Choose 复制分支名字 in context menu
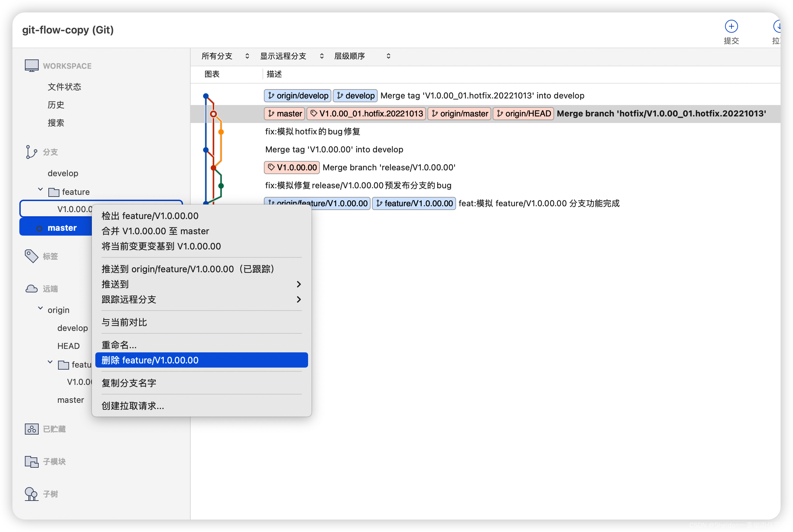The height and width of the screenshot is (532, 793). pyautogui.click(x=201, y=383)
